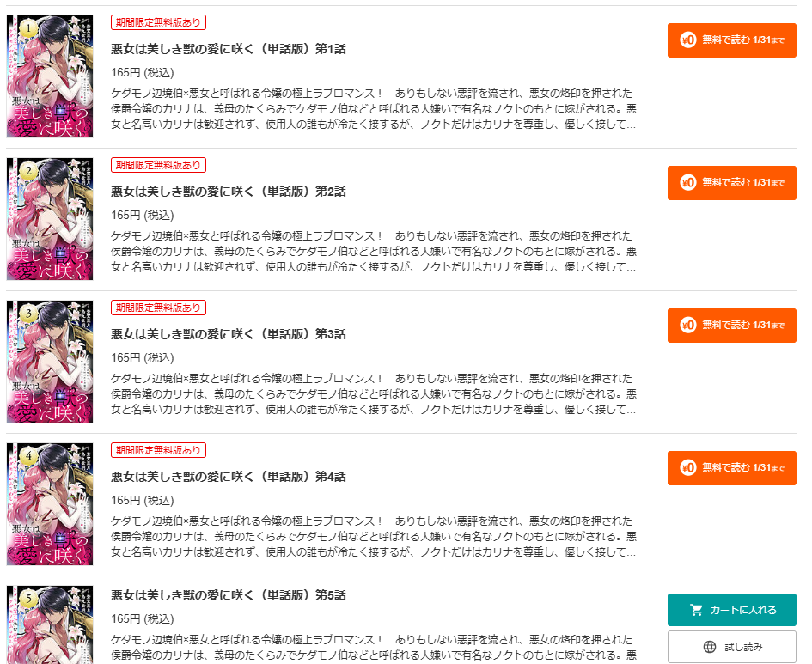Open the 第4話 title link
The height and width of the screenshot is (664, 812).
coord(229,477)
